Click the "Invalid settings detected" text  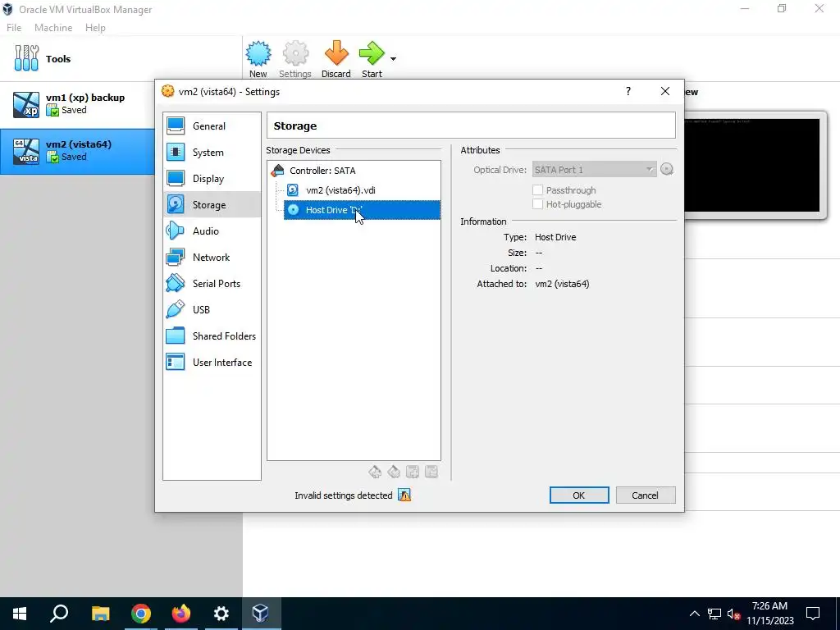pos(344,495)
